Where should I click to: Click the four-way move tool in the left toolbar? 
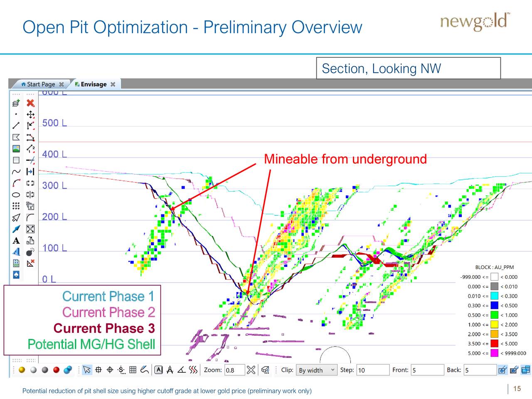coord(30,115)
